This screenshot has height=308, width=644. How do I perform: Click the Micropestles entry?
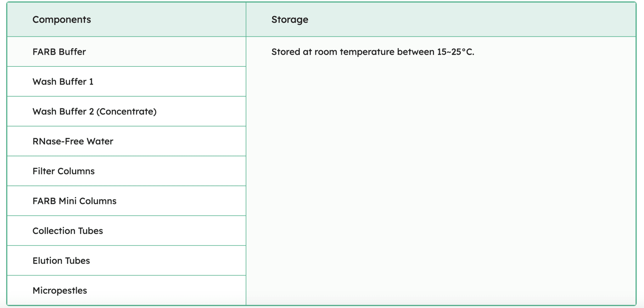click(60, 291)
